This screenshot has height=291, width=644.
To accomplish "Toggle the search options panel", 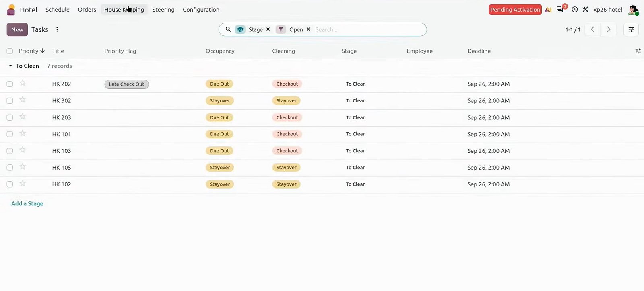I will click(x=631, y=29).
